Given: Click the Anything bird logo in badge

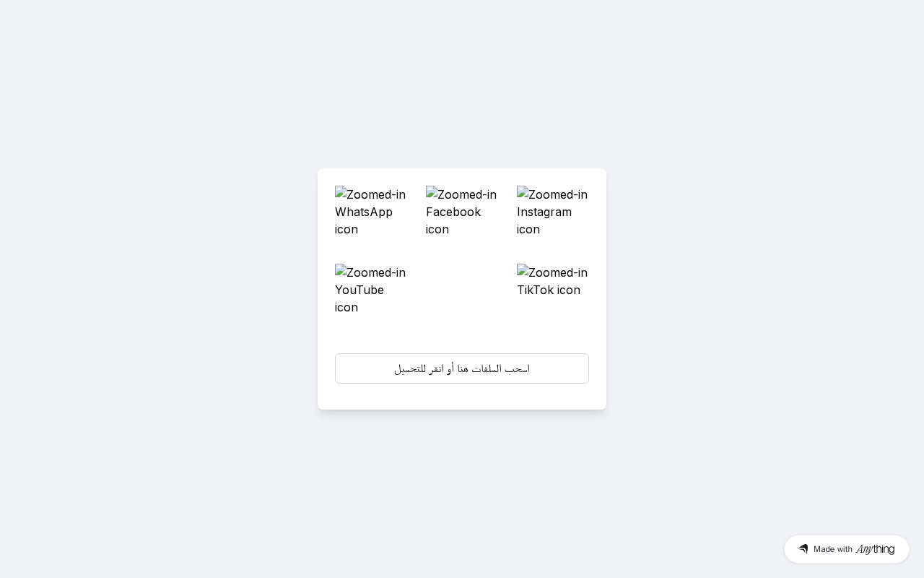Looking at the screenshot, I should click(x=803, y=549).
